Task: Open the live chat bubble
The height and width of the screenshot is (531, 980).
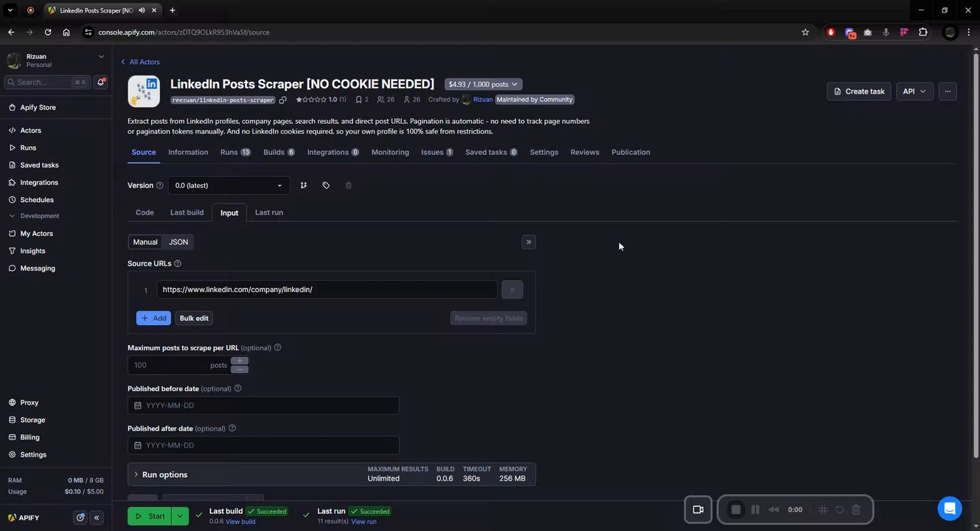Action: point(950,508)
